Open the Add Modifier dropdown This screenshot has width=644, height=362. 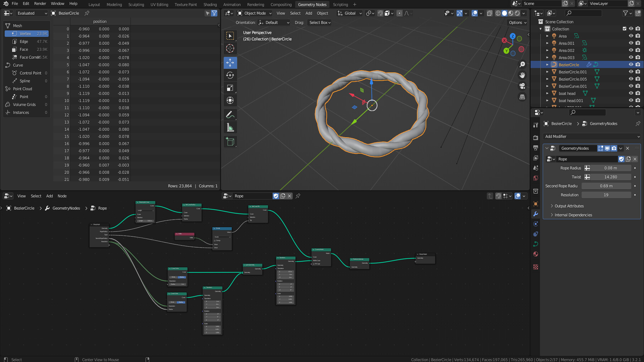(x=591, y=137)
